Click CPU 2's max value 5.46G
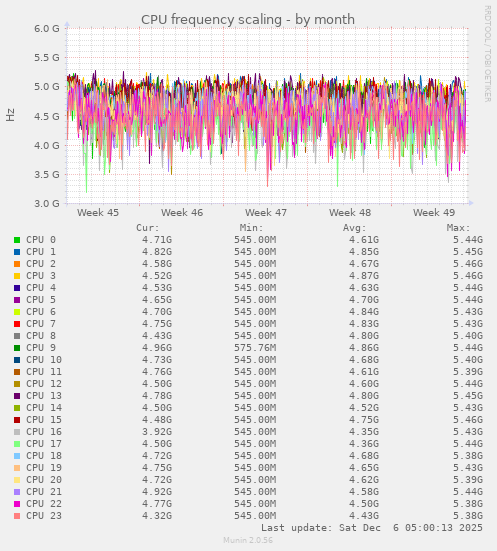 pyautogui.click(x=468, y=264)
